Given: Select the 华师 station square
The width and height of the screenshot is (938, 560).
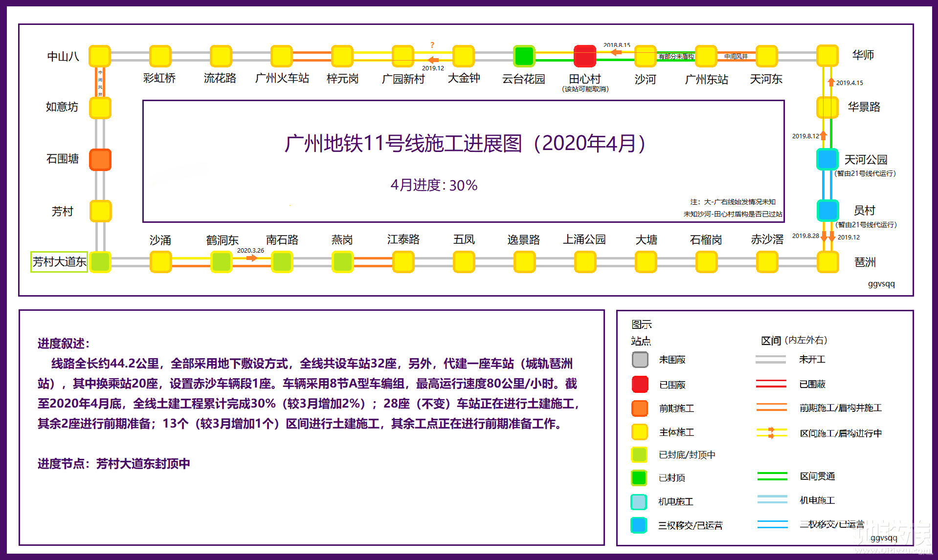Looking at the screenshot, I should point(828,56).
